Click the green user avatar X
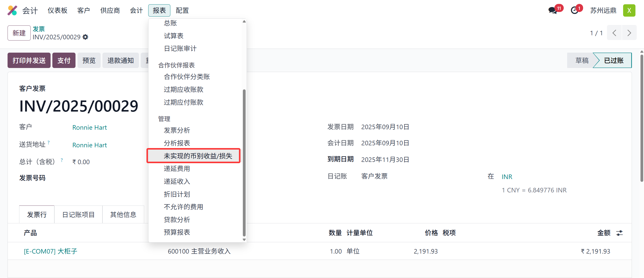 (629, 11)
